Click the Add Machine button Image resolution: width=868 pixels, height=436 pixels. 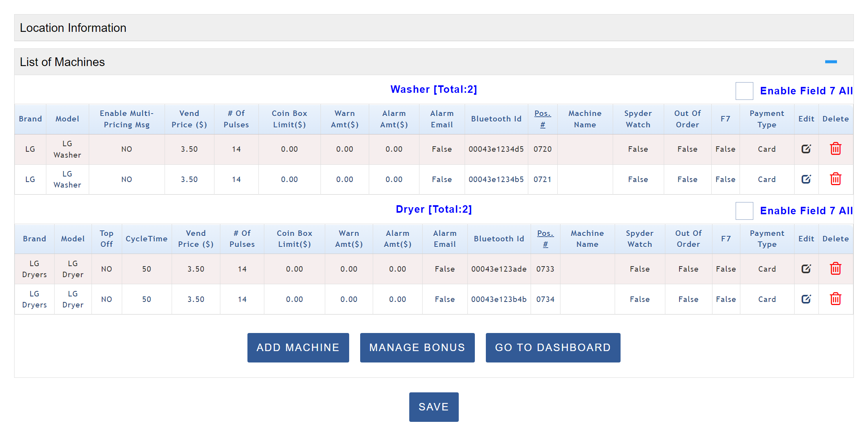coord(298,348)
